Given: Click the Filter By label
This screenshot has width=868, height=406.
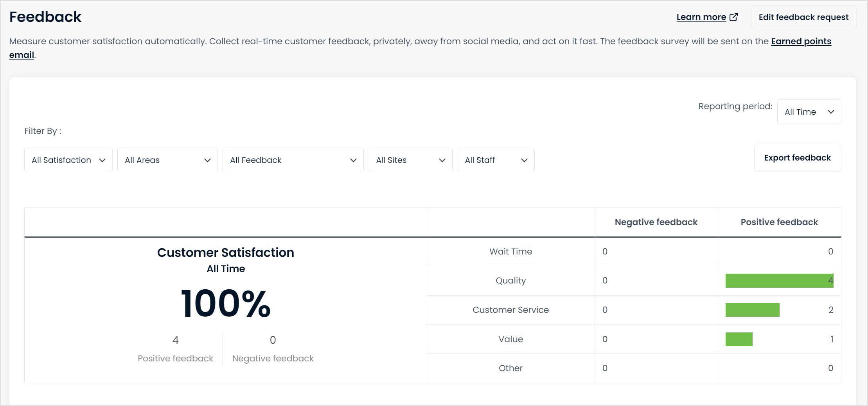Looking at the screenshot, I should (x=43, y=131).
